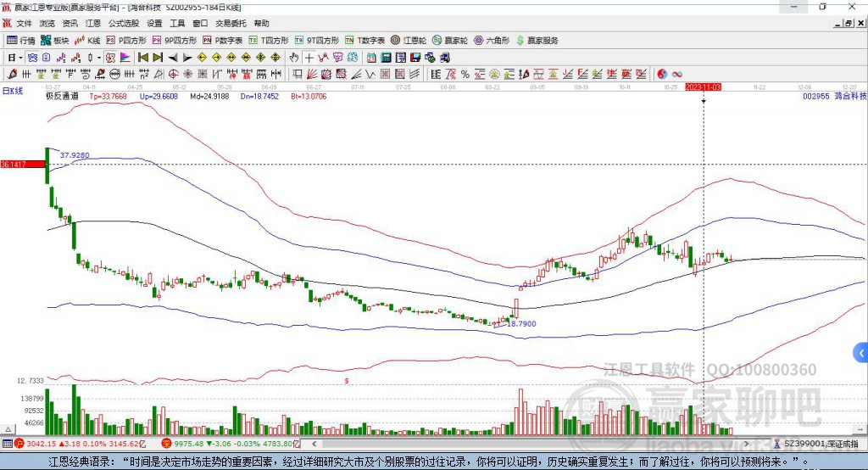Select the spiral drawing tool
This screenshot has height=470, width=868.
[86, 75]
